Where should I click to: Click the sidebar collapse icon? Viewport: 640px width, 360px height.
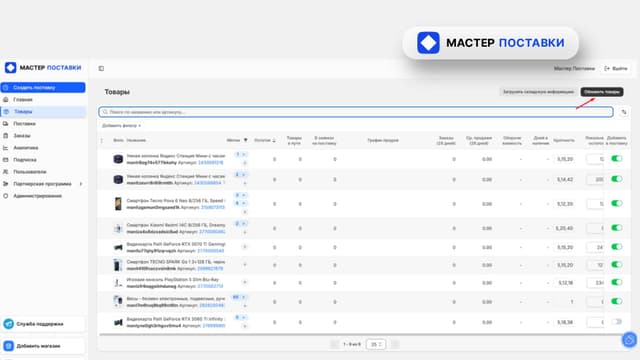[x=101, y=69]
